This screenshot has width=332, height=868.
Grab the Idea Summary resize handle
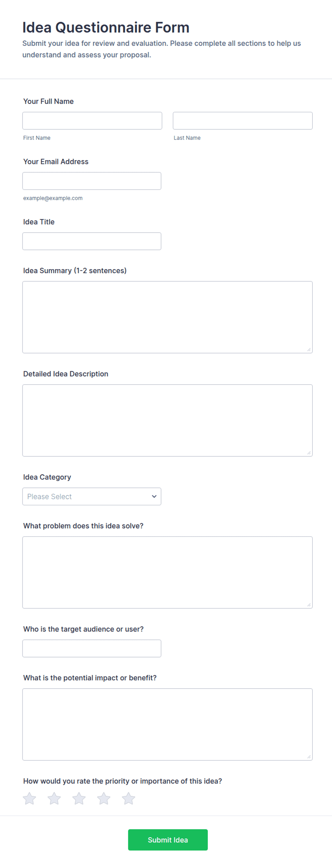(x=309, y=349)
